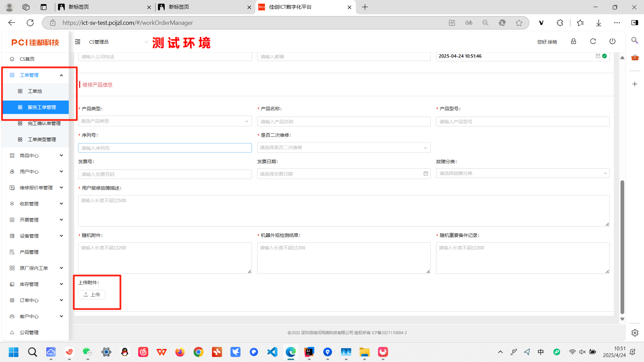Image resolution: width=644 pixels, height=362 pixels.
Task: Click browser favorites star icon
Action: click(x=519, y=23)
